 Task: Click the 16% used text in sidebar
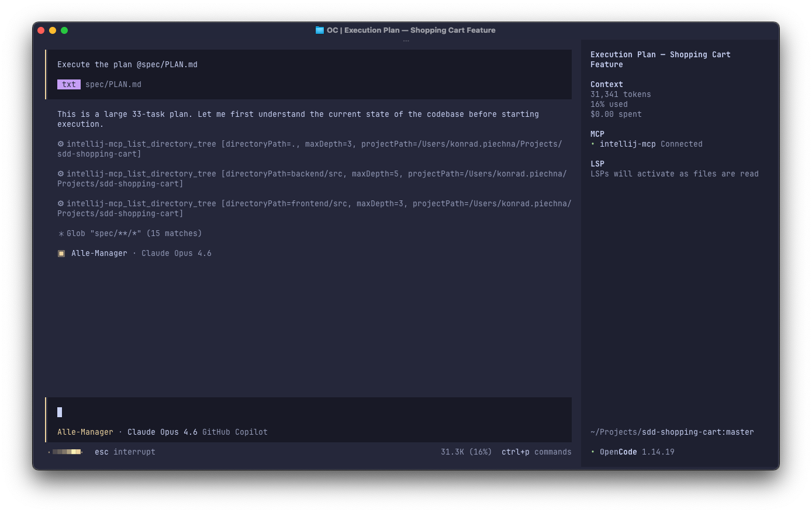click(x=609, y=104)
